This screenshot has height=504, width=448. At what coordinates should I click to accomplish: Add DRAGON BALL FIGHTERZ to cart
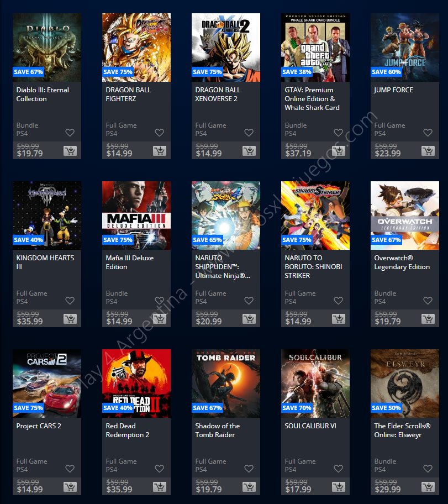(160, 151)
